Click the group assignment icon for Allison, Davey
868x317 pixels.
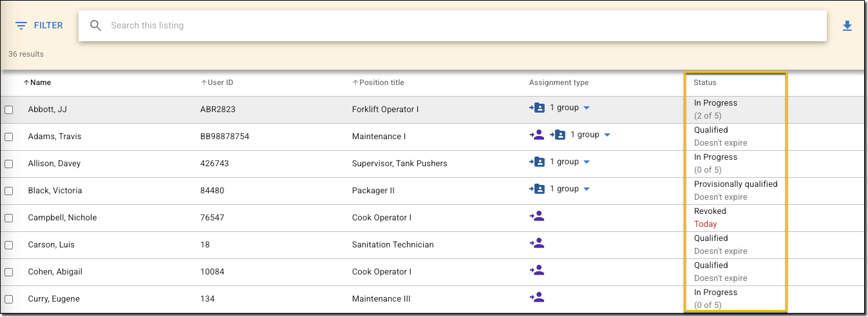click(537, 162)
